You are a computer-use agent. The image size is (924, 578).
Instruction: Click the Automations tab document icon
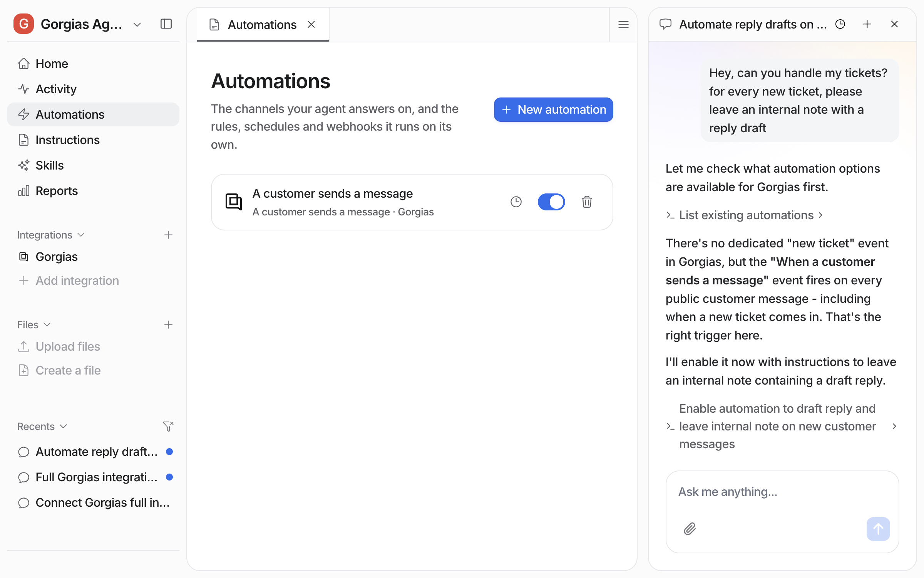tap(214, 25)
